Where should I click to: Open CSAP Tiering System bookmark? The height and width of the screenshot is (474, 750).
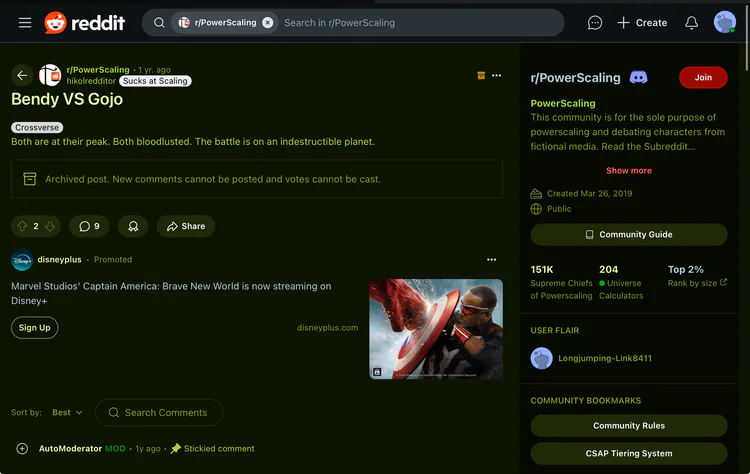coord(629,453)
